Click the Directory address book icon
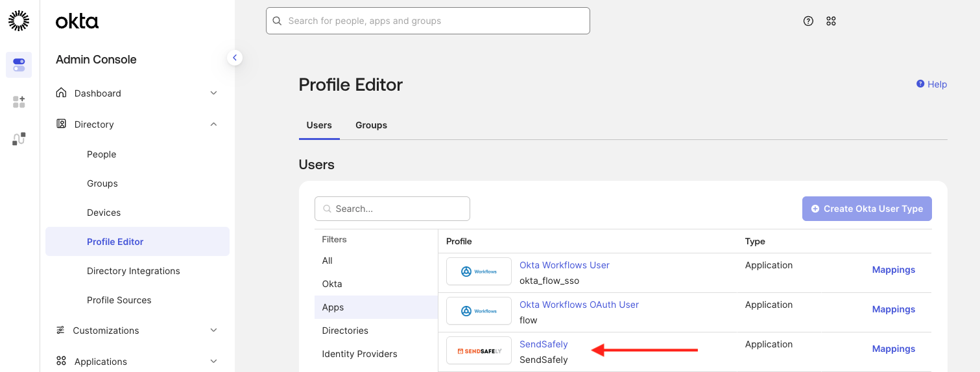The image size is (980, 372). pos(61,124)
